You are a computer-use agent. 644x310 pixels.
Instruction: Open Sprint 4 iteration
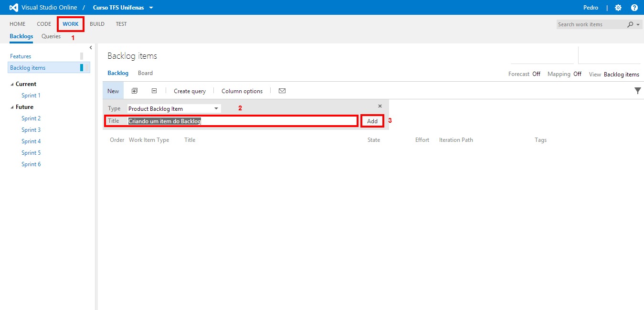pos(31,141)
